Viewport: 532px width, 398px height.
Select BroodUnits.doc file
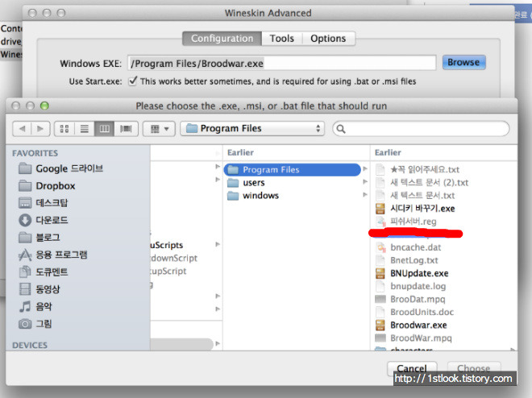point(414,313)
